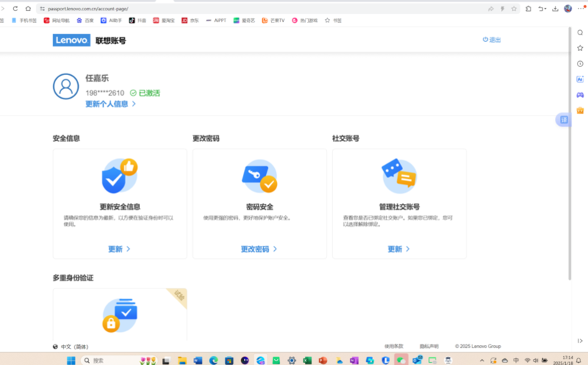
Task: Open language selector 中文 (简体)
Action: click(x=71, y=347)
